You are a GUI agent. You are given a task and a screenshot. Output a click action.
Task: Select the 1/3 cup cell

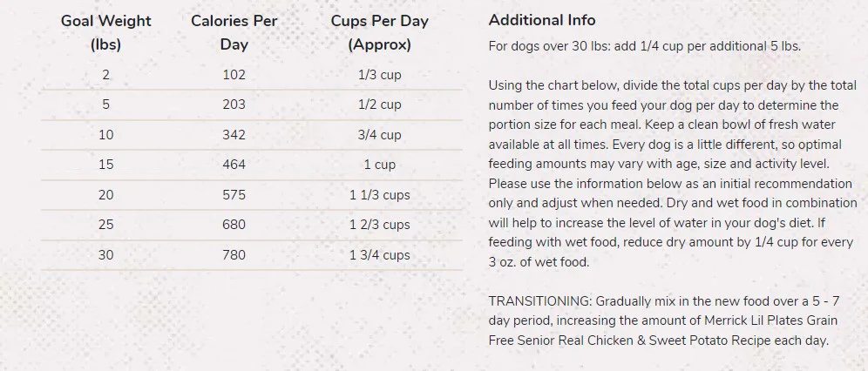380,75
